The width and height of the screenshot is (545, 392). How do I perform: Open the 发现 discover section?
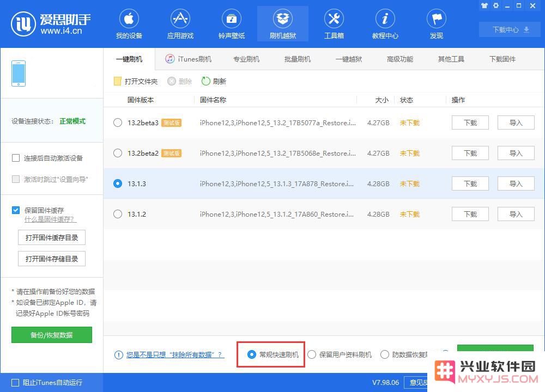437,24
